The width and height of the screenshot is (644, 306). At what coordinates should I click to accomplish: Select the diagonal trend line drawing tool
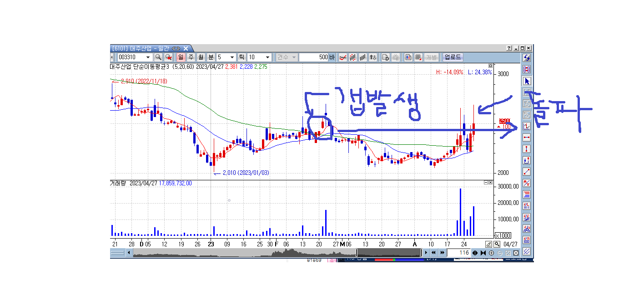pyautogui.click(x=527, y=172)
